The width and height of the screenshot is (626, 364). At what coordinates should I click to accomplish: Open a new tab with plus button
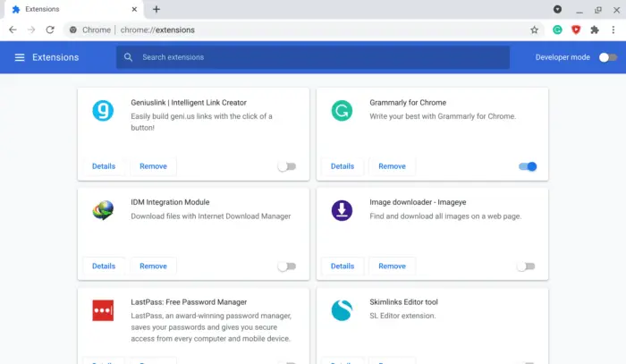pyautogui.click(x=156, y=9)
